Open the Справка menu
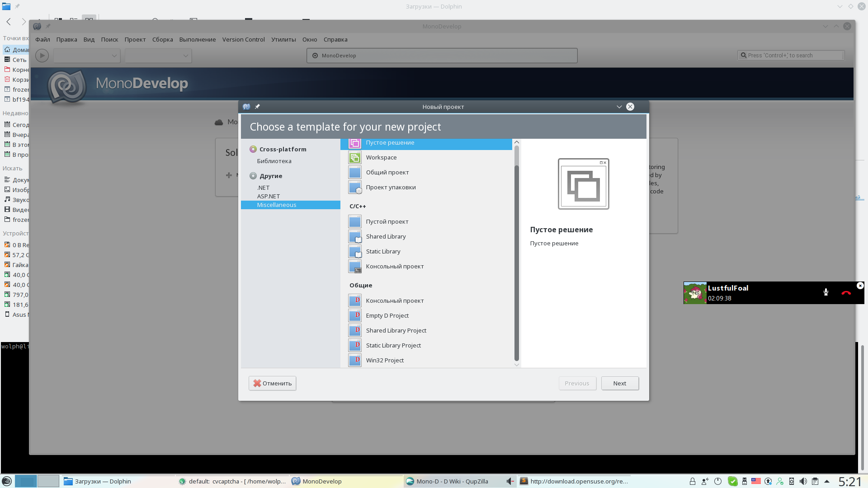This screenshot has width=868, height=488. (335, 40)
